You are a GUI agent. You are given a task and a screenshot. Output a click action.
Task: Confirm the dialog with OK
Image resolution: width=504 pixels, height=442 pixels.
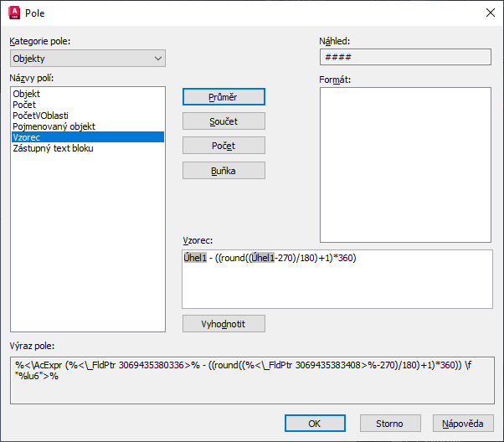click(x=315, y=424)
